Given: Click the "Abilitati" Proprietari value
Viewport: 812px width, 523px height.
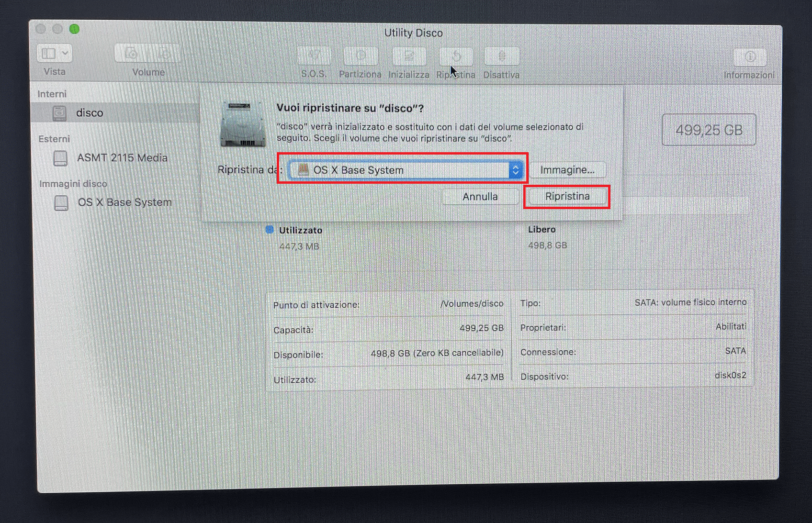Looking at the screenshot, I should click(x=731, y=327).
